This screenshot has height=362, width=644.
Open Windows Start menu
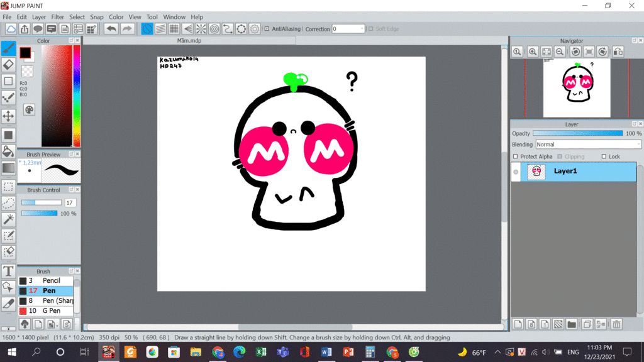12,352
